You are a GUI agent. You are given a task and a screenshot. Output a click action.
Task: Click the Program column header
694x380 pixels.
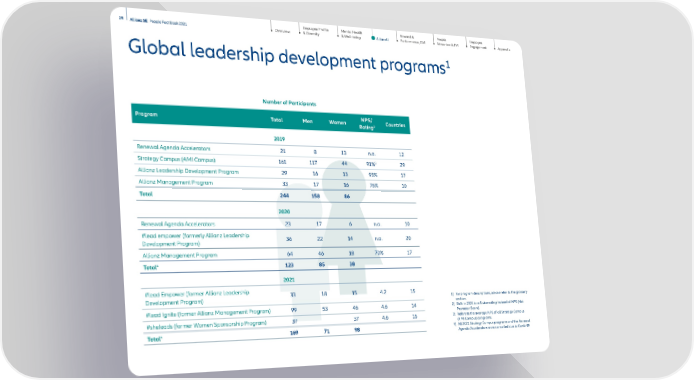[x=146, y=114]
